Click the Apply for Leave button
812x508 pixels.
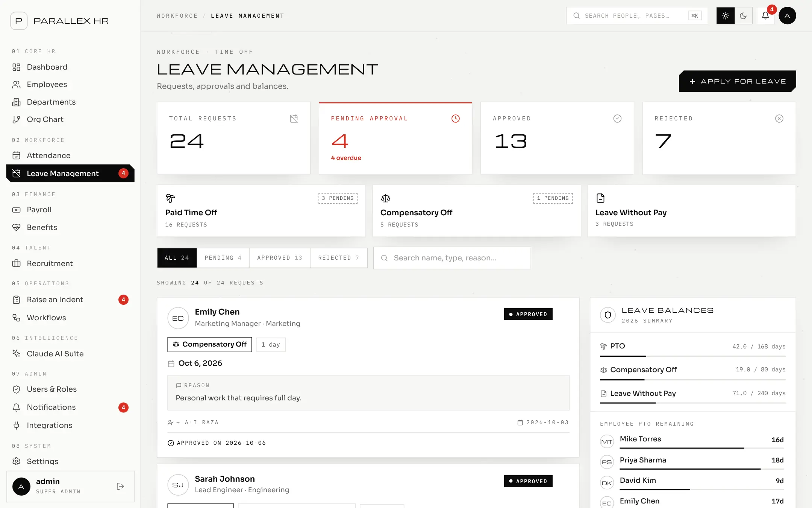point(737,81)
